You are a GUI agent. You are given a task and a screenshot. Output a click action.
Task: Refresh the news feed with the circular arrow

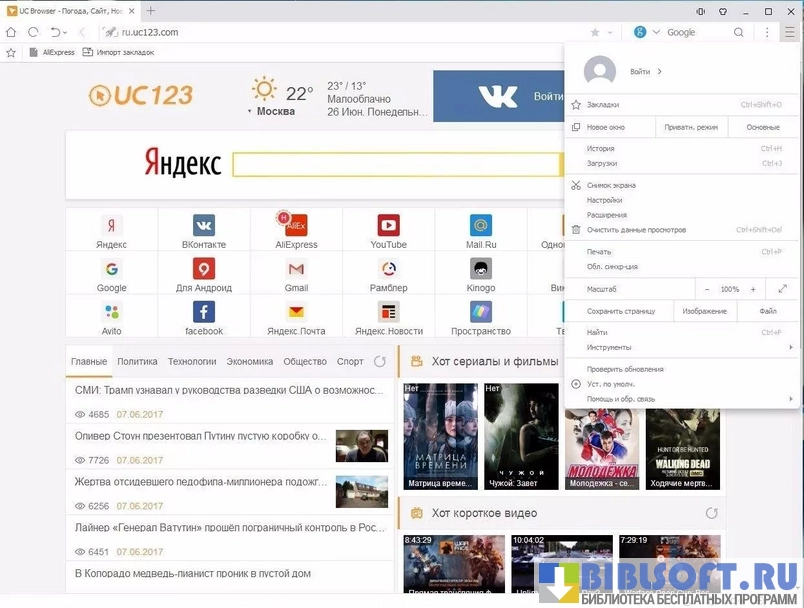tap(380, 361)
